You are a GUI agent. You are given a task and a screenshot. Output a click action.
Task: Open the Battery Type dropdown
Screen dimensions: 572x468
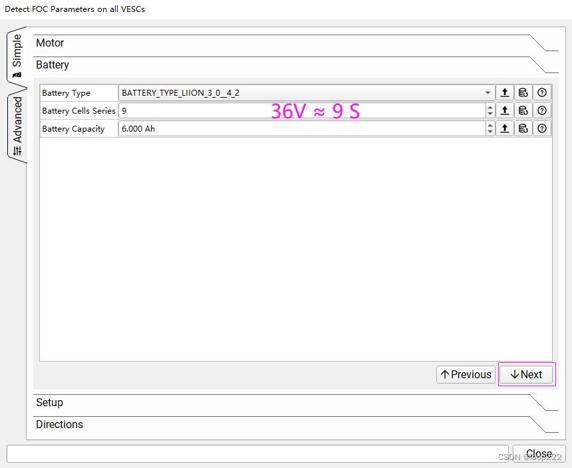click(x=306, y=93)
